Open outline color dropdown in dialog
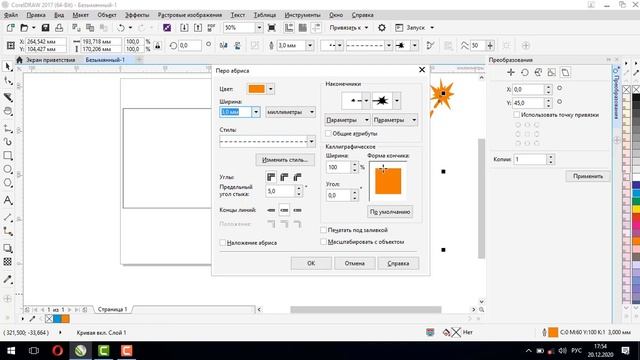This screenshot has width=640, height=360. click(271, 89)
